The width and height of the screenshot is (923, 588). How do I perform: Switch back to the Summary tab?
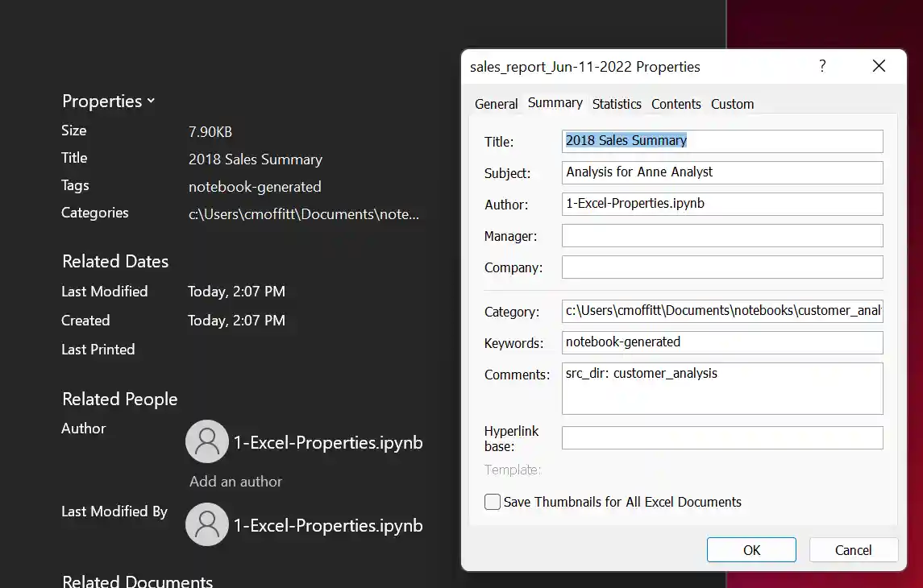pos(555,103)
